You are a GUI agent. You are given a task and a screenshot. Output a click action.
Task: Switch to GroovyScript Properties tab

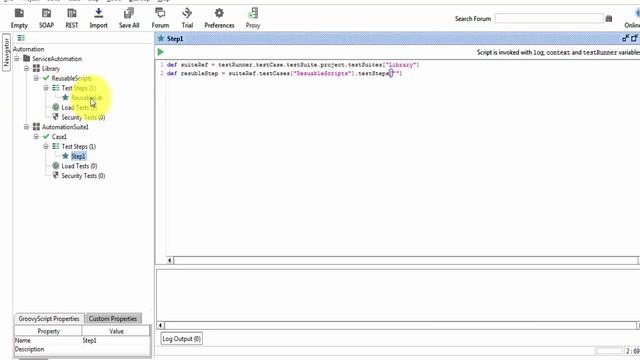click(x=49, y=319)
